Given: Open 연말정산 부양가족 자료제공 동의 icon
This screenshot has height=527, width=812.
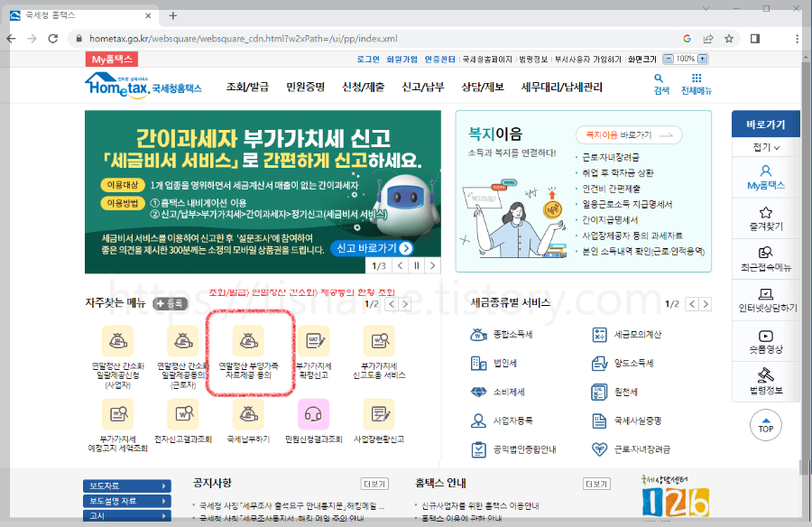Looking at the screenshot, I should (249, 341).
